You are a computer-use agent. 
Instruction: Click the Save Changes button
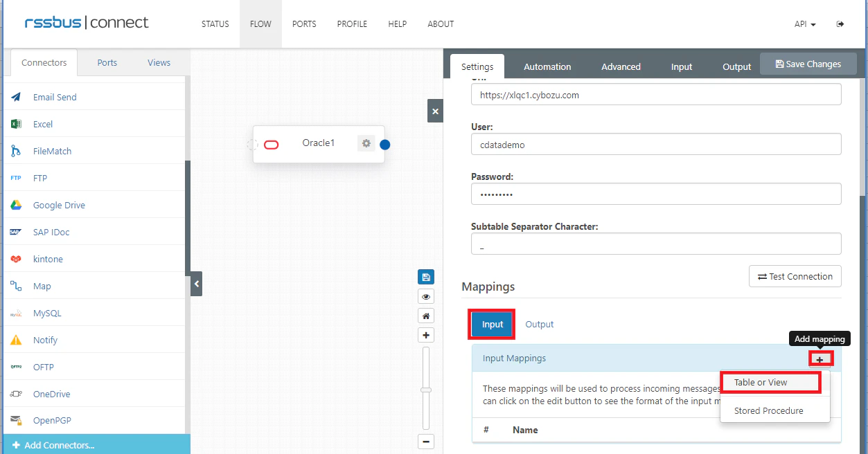click(808, 64)
